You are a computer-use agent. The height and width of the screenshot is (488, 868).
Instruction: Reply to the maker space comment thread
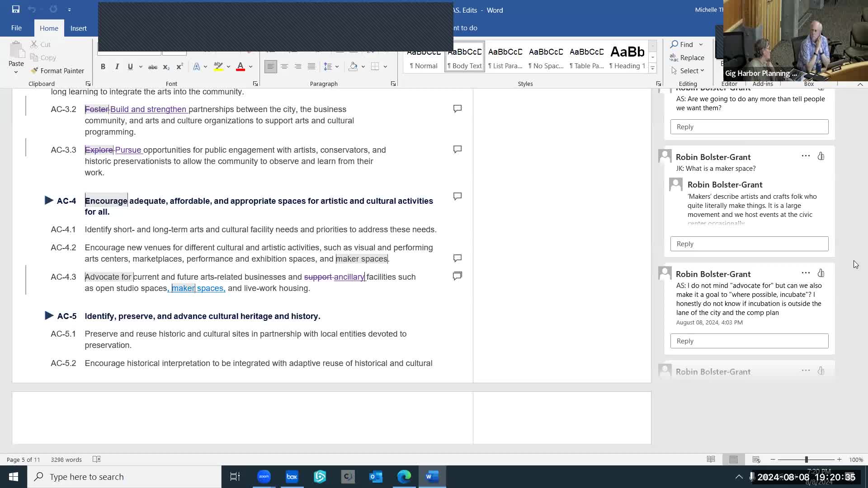[x=749, y=244]
